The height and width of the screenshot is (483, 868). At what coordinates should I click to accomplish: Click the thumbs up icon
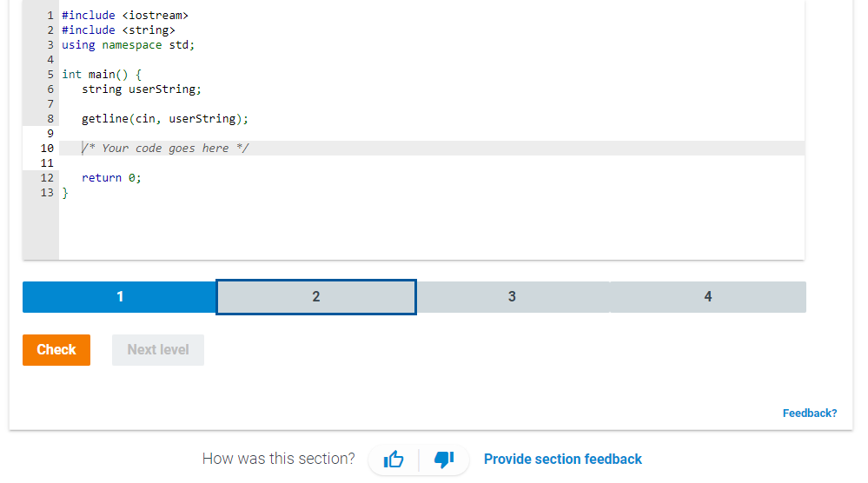(x=394, y=459)
